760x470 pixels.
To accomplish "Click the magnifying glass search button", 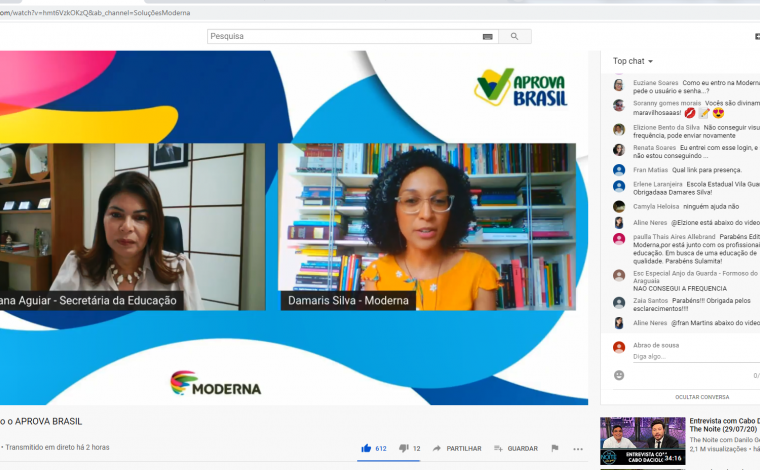I will 514,36.
